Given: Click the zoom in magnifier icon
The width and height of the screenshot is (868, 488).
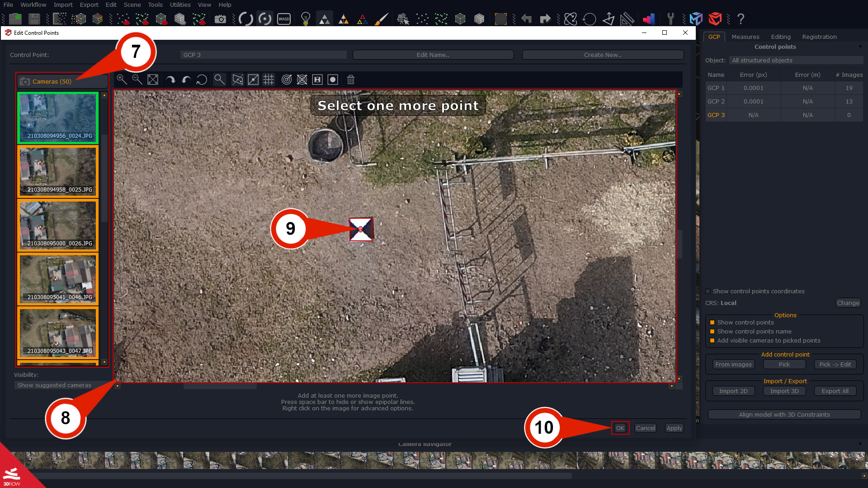Looking at the screenshot, I should (x=122, y=80).
